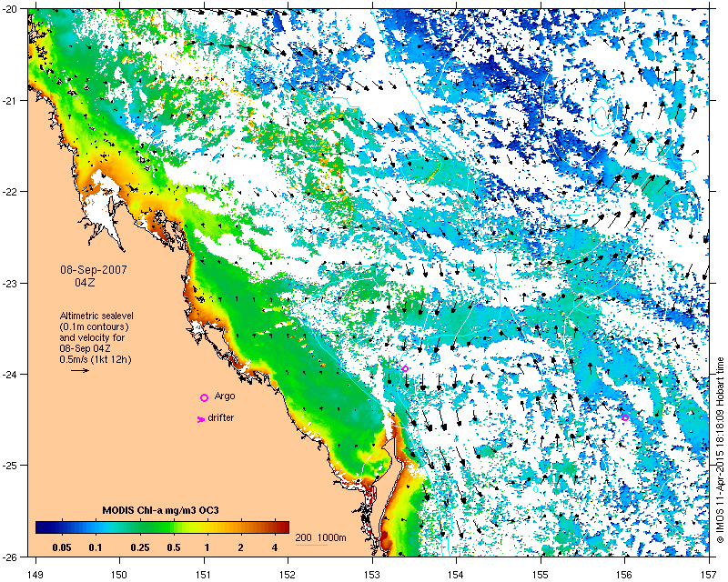Click the colorbar value '0.1'

point(96,547)
